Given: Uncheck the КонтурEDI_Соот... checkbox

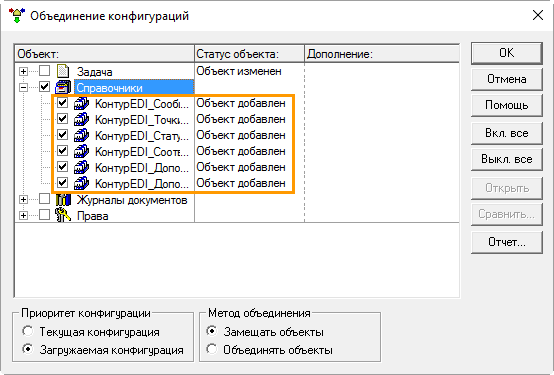Looking at the screenshot, I should pyautogui.click(x=63, y=151).
